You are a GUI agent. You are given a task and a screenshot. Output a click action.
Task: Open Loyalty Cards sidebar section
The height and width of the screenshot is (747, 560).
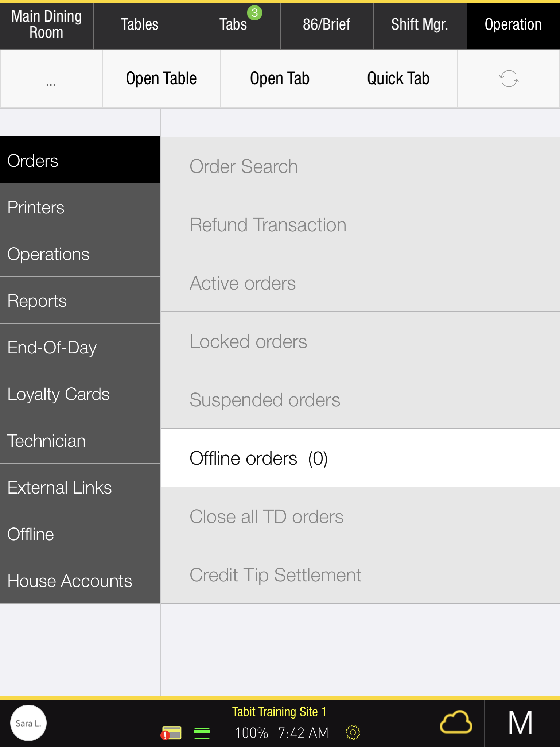[80, 394]
